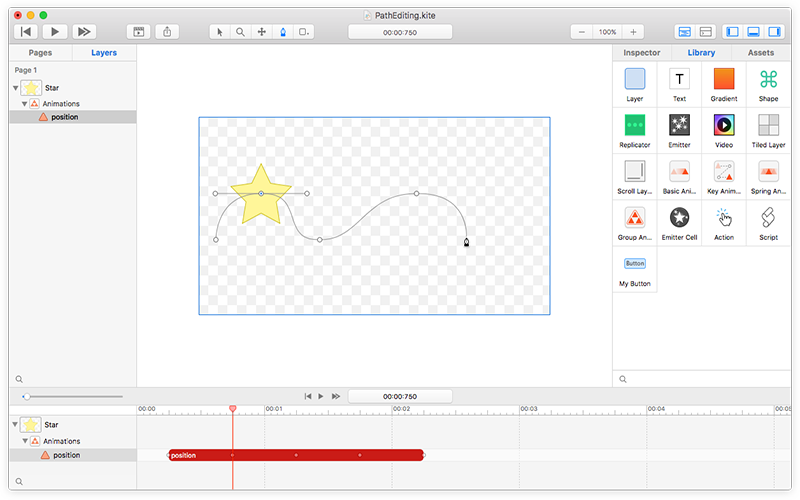Choose Text item in Library
Image resolution: width=800 pixels, height=500 pixels.
[679, 85]
